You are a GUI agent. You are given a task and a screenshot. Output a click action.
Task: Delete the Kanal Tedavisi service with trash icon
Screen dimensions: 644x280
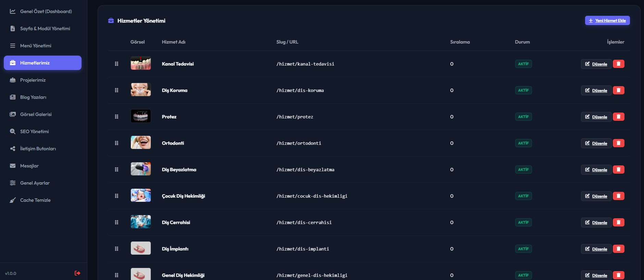pyautogui.click(x=618, y=64)
